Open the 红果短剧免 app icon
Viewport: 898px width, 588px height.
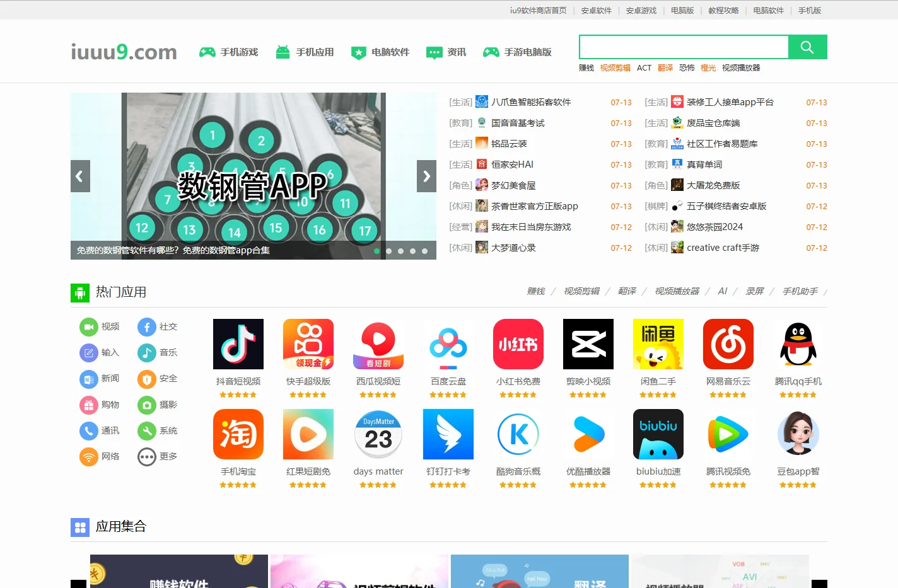(308, 434)
